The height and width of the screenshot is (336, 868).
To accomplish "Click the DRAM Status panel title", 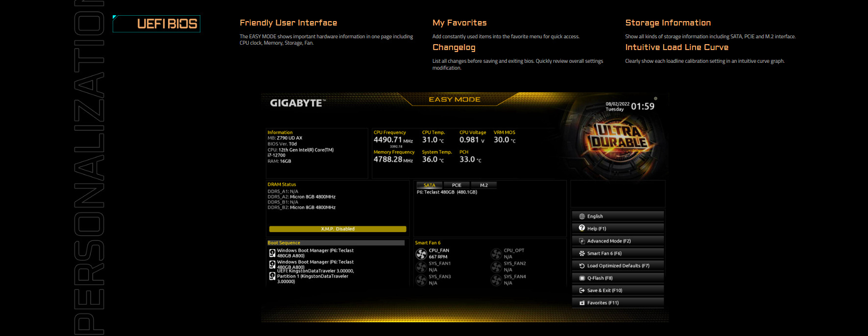I will 282,184.
